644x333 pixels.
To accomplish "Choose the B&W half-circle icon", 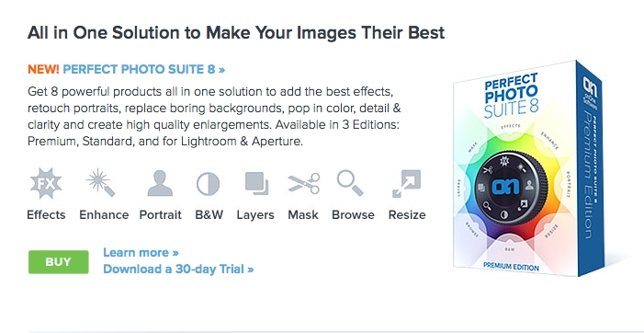I will (208, 184).
